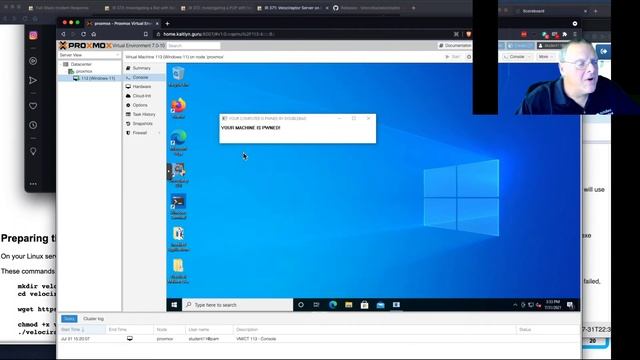Click the Description column header
The height and width of the screenshot is (360, 640).
(374, 329)
